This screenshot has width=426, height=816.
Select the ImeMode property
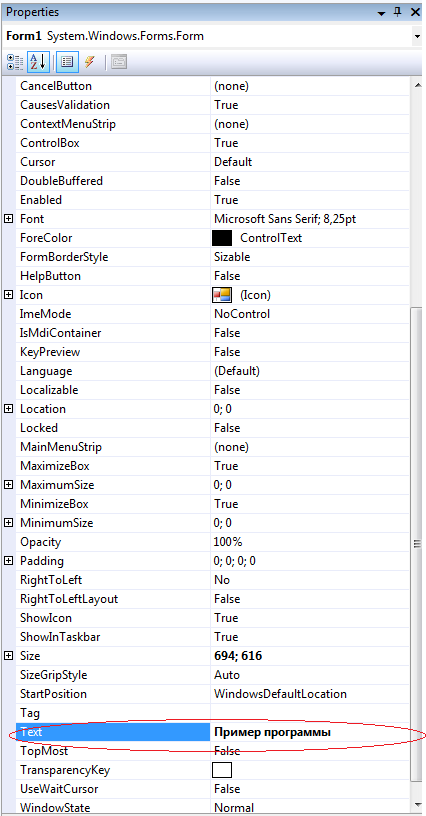(x=45, y=314)
